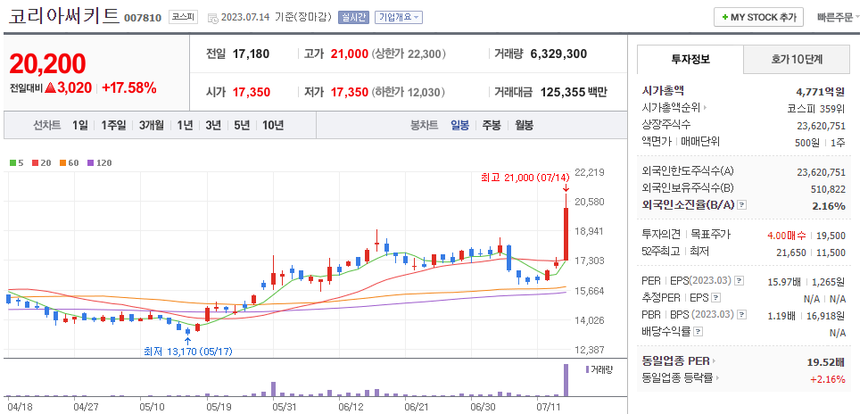868x414 pixels.
Task: Select 일봉 daily candle chart
Action: click(x=460, y=125)
